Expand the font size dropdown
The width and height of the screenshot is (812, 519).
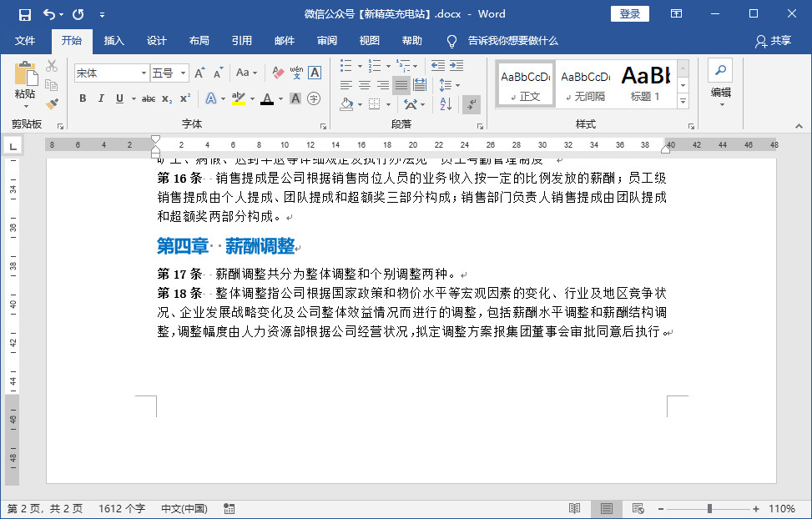point(180,73)
